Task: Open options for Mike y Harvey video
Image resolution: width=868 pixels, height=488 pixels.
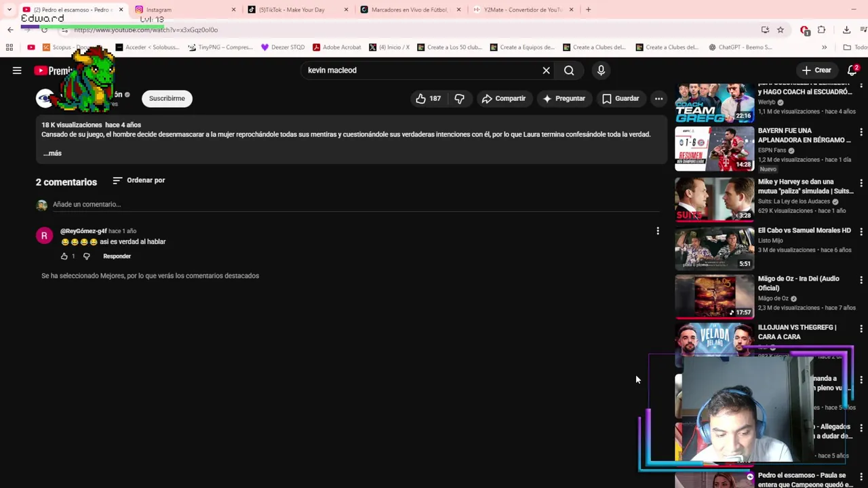Action: [861, 183]
